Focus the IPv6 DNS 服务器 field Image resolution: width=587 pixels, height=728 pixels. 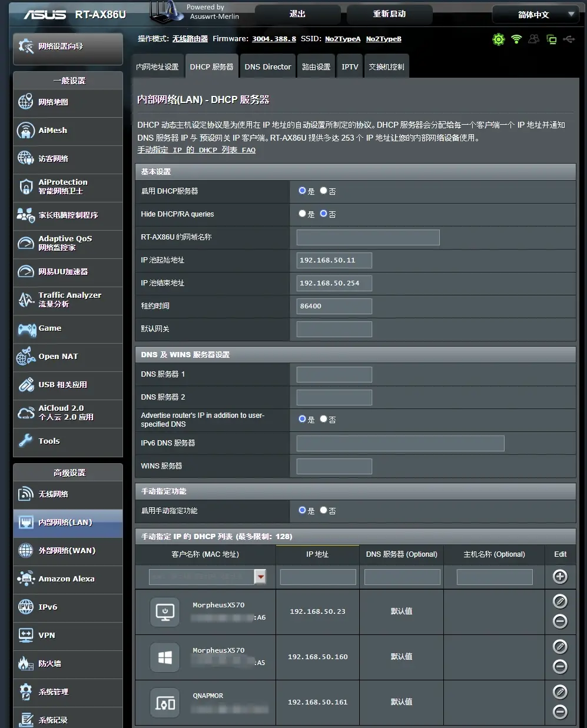(400, 443)
